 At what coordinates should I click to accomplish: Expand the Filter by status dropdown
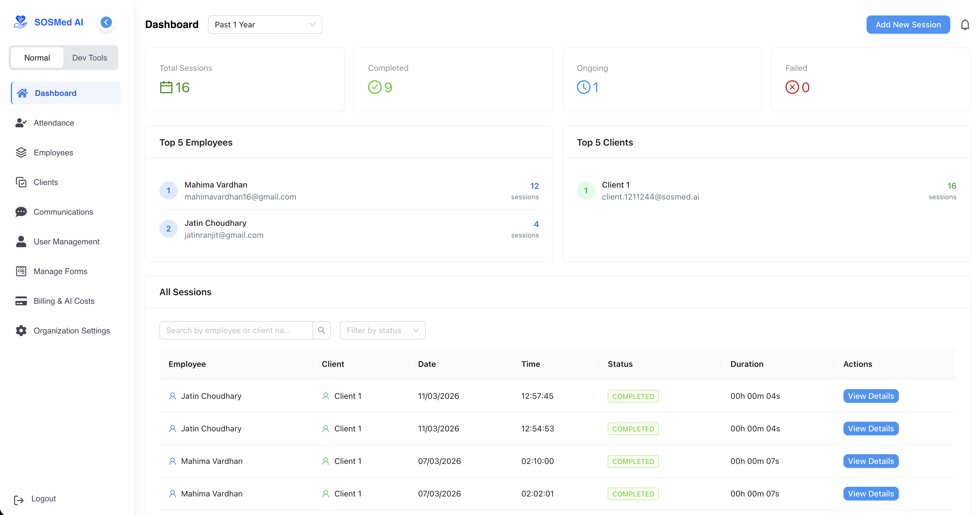point(382,330)
